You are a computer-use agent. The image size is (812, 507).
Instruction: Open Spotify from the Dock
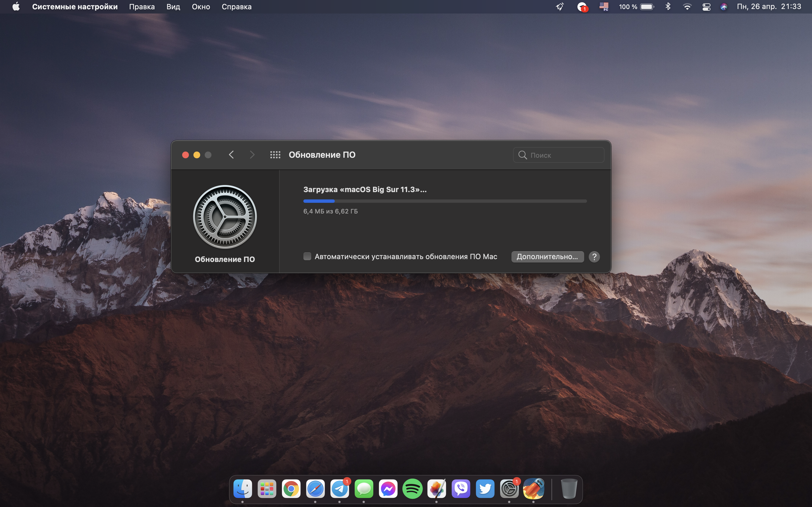tap(412, 489)
